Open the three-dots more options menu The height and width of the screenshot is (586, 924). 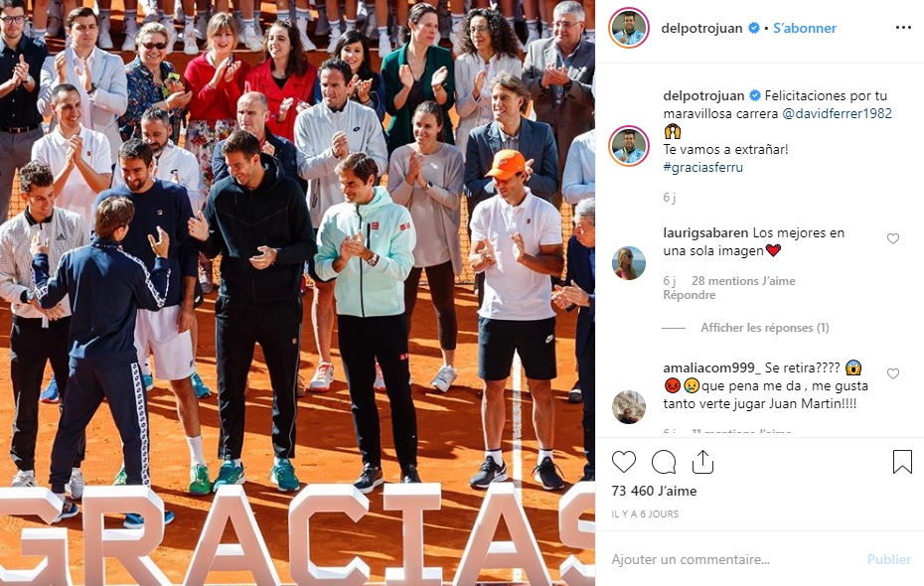[903, 28]
